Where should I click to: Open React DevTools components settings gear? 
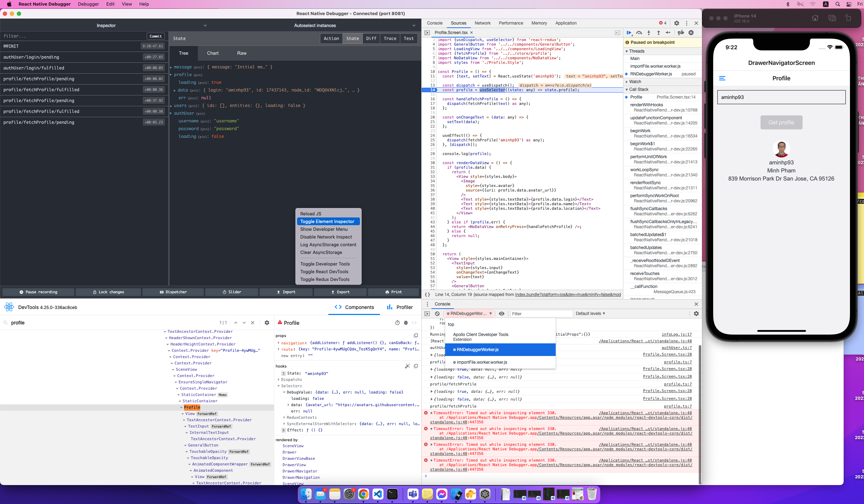coord(267,323)
